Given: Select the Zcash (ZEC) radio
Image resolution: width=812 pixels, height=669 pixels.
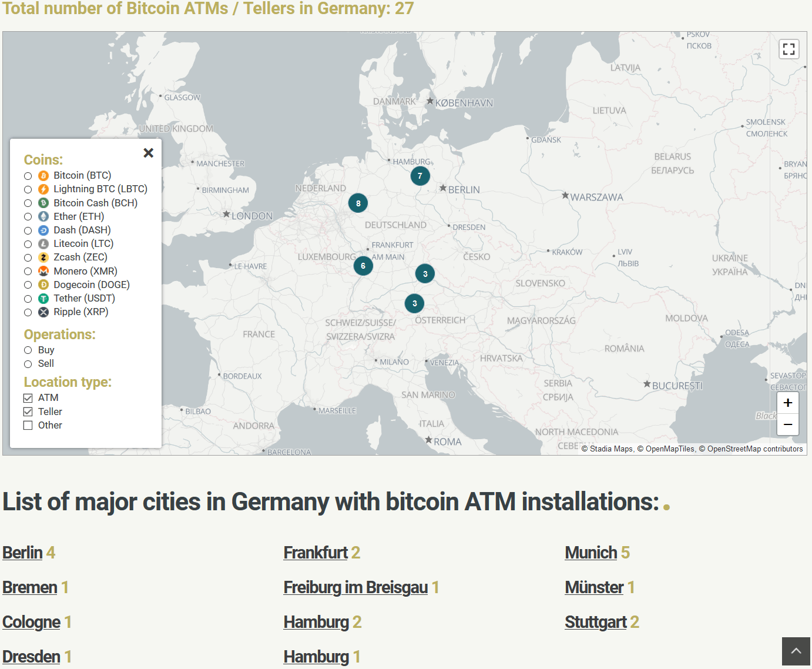Looking at the screenshot, I should (28, 257).
